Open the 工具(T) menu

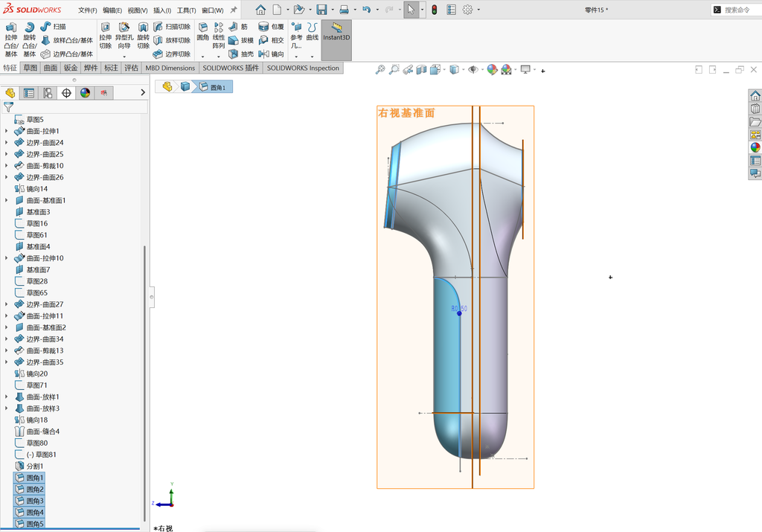pos(186,10)
